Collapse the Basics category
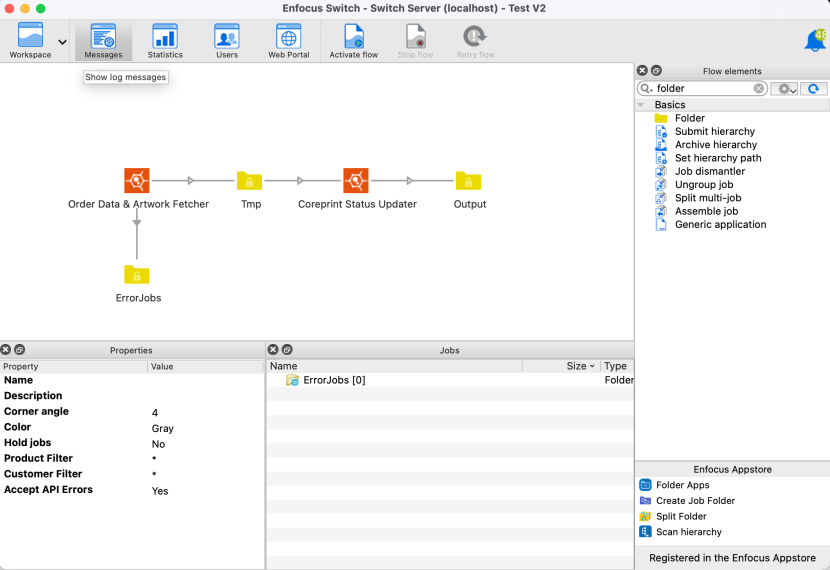Screen dimensions: 830x570 pos(642,105)
